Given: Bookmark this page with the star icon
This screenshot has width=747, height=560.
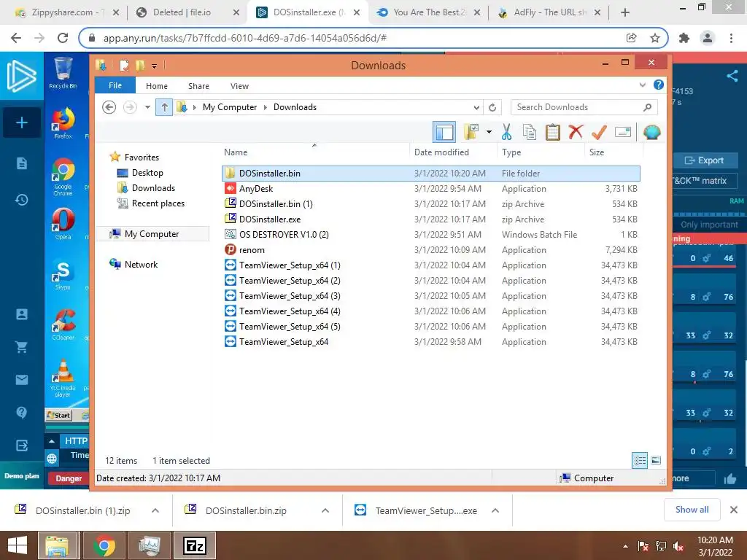Looking at the screenshot, I should [655, 38].
